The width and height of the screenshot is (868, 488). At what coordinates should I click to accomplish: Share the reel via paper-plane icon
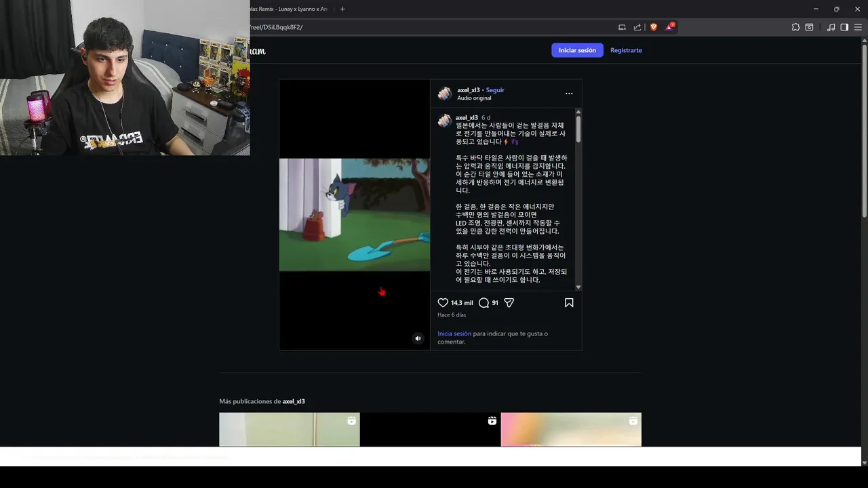coord(509,303)
